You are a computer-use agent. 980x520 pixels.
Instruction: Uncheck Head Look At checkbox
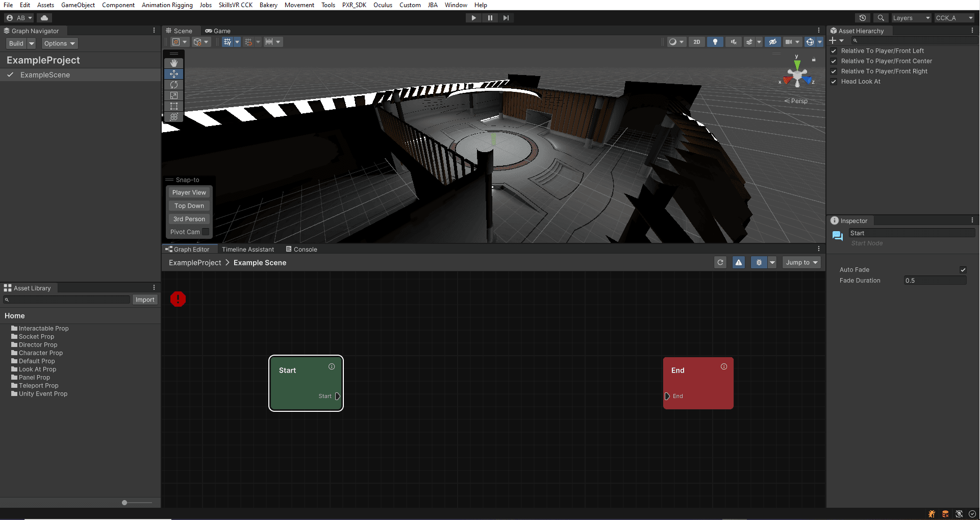click(834, 82)
